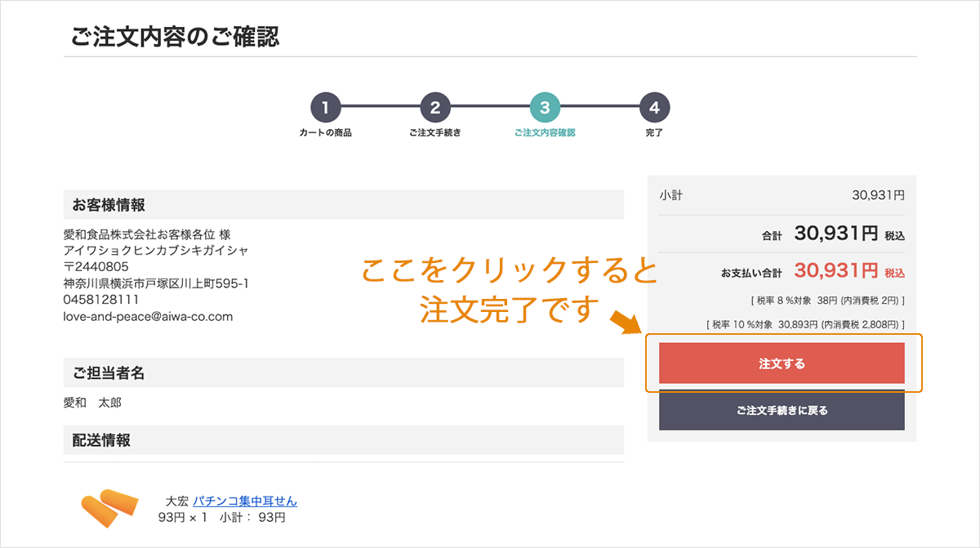Click the ご注文内容確認 step label

pyautogui.click(x=545, y=132)
